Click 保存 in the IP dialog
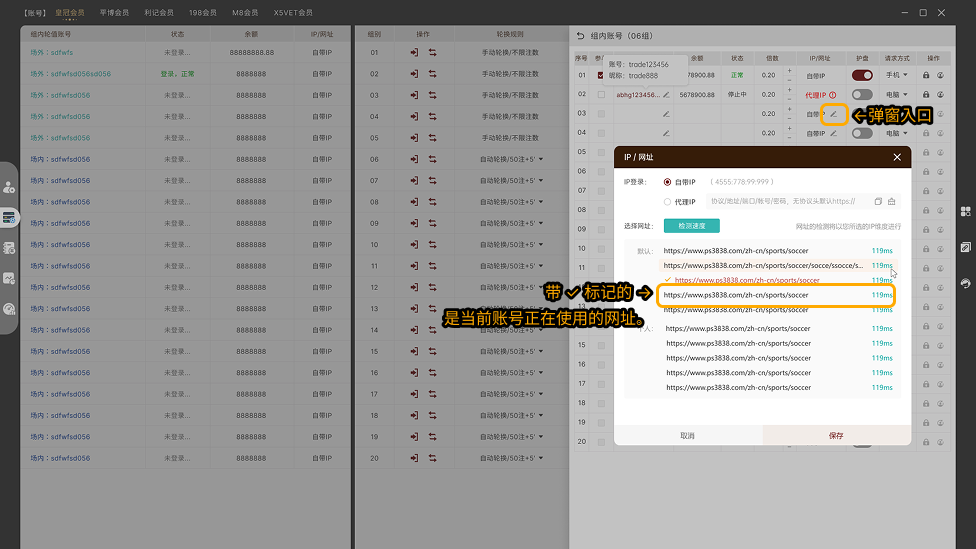Viewport: 976px width, 549px height. (837, 436)
